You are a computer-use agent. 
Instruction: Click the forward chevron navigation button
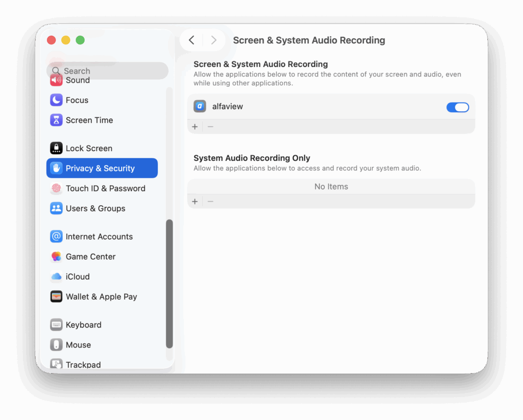tap(213, 40)
